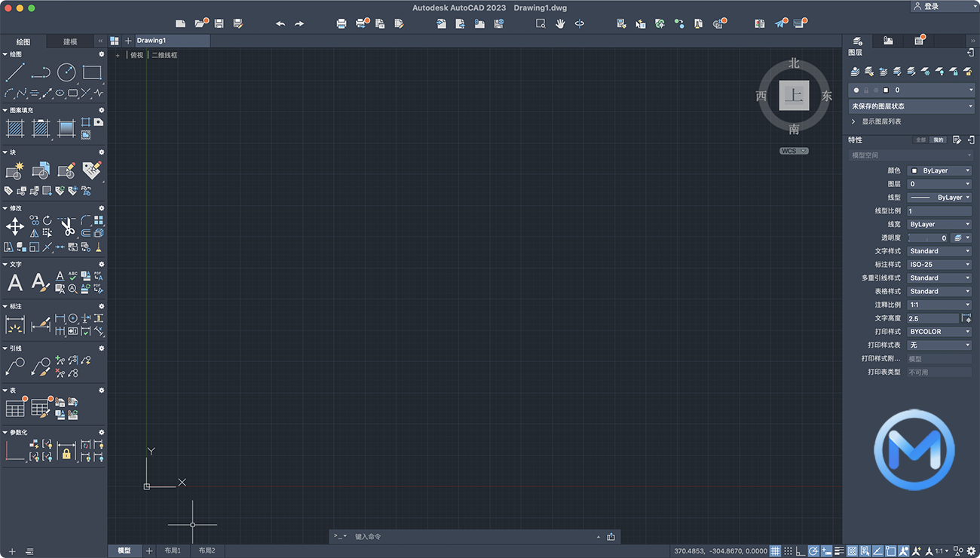Open the customization gear in status bar
The image size is (980, 558).
pos(970,551)
